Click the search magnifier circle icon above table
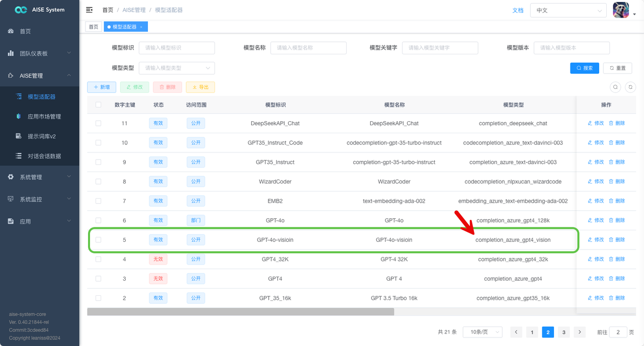 [x=615, y=87]
